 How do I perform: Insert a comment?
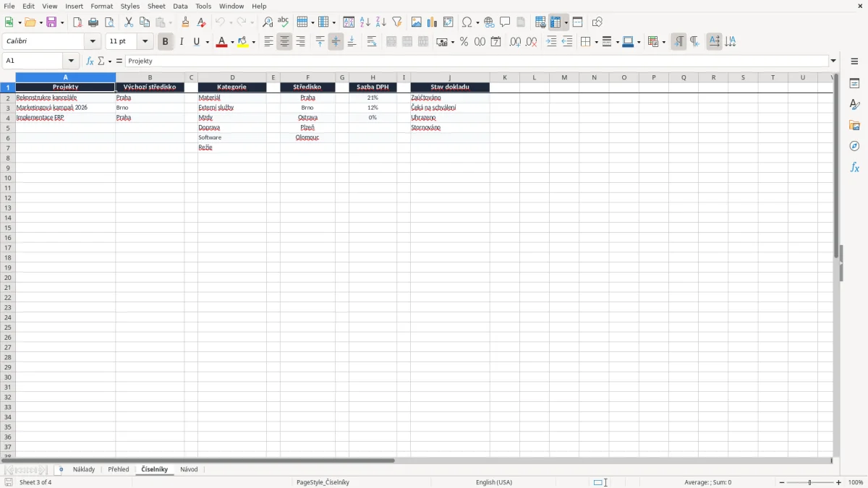505,22
